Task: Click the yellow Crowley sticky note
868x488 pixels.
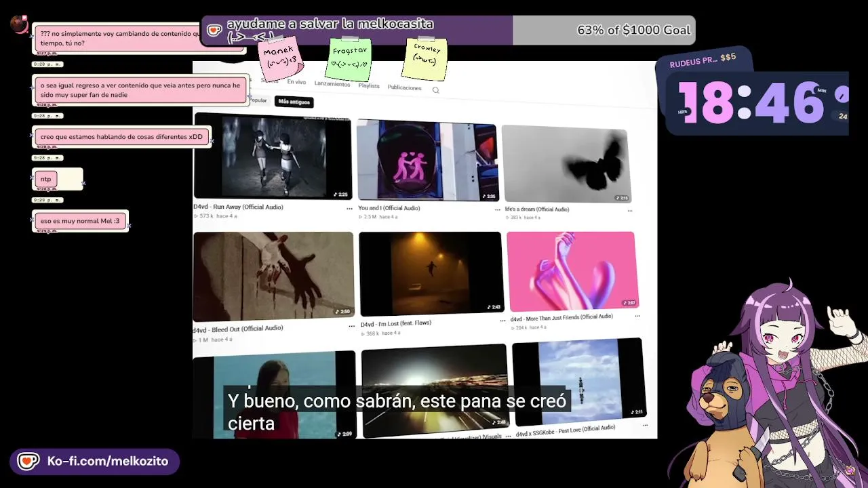Action: [425, 59]
